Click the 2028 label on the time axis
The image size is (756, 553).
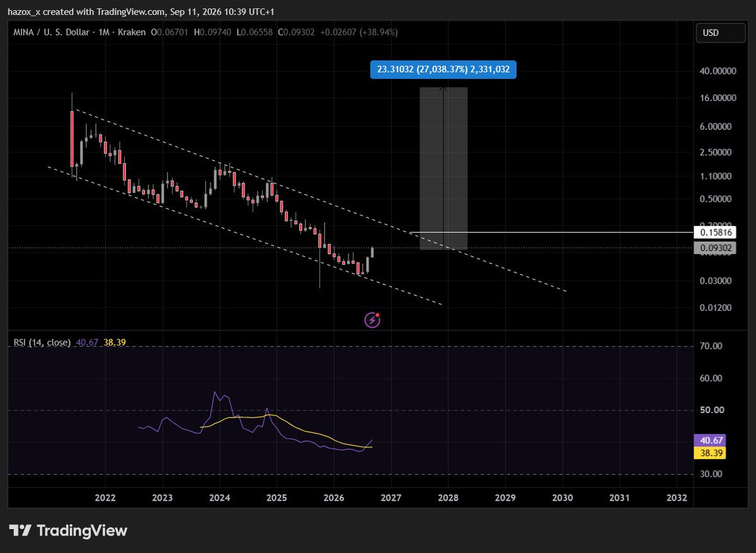(448, 498)
